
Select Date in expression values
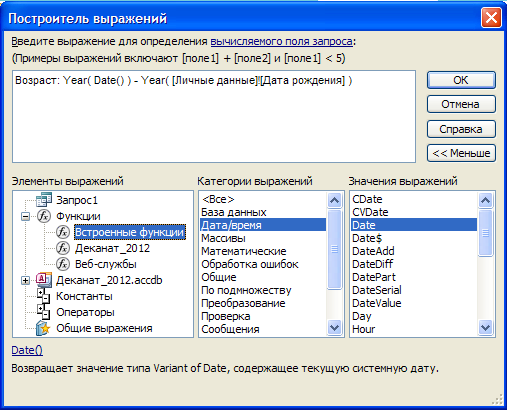click(x=414, y=225)
